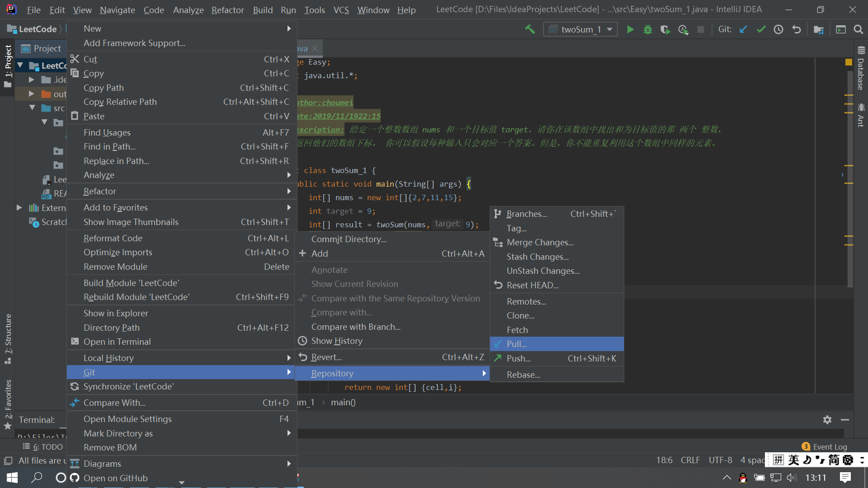Viewport: 868px width, 488px height.
Task: Choose Open in Terminal
Action: pos(182,342)
